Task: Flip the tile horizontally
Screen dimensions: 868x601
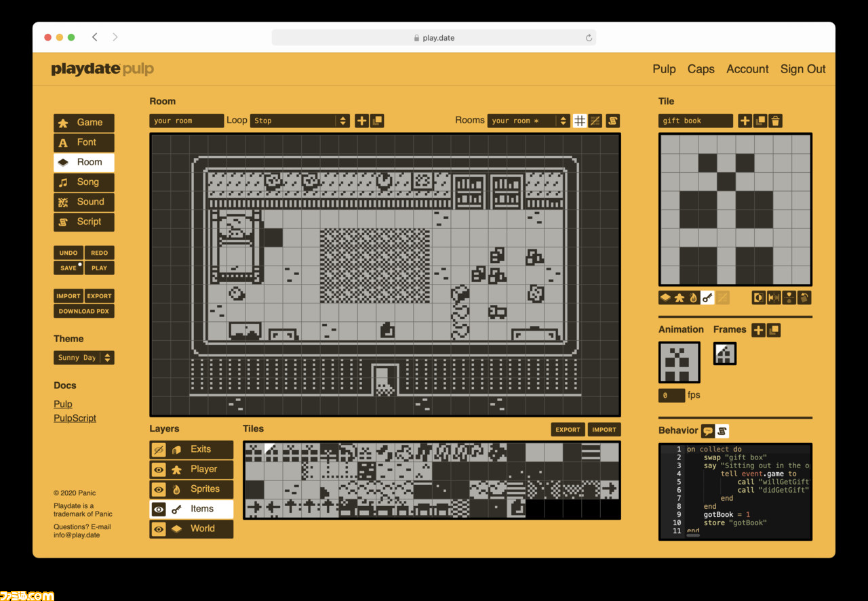Action: tap(774, 297)
